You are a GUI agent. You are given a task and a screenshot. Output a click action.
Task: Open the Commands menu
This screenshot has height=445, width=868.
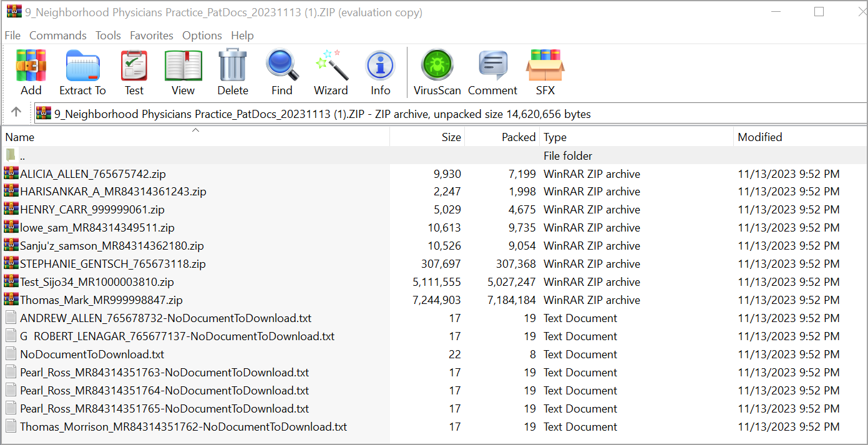coord(58,36)
